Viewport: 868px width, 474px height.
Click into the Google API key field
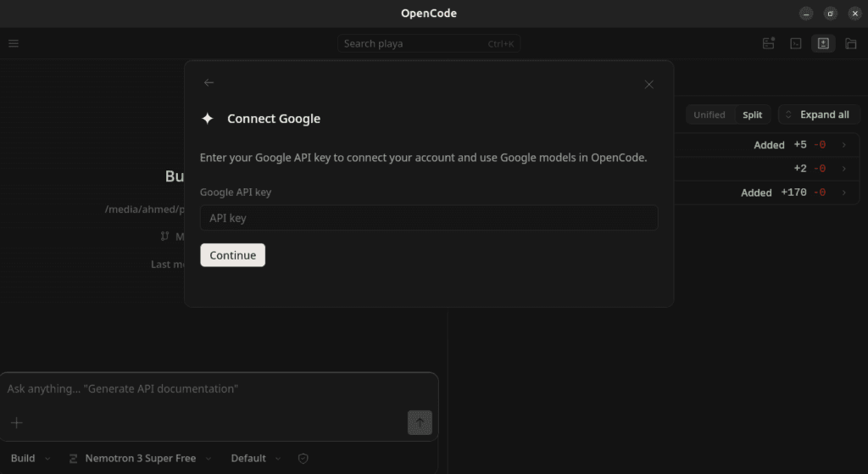429,218
